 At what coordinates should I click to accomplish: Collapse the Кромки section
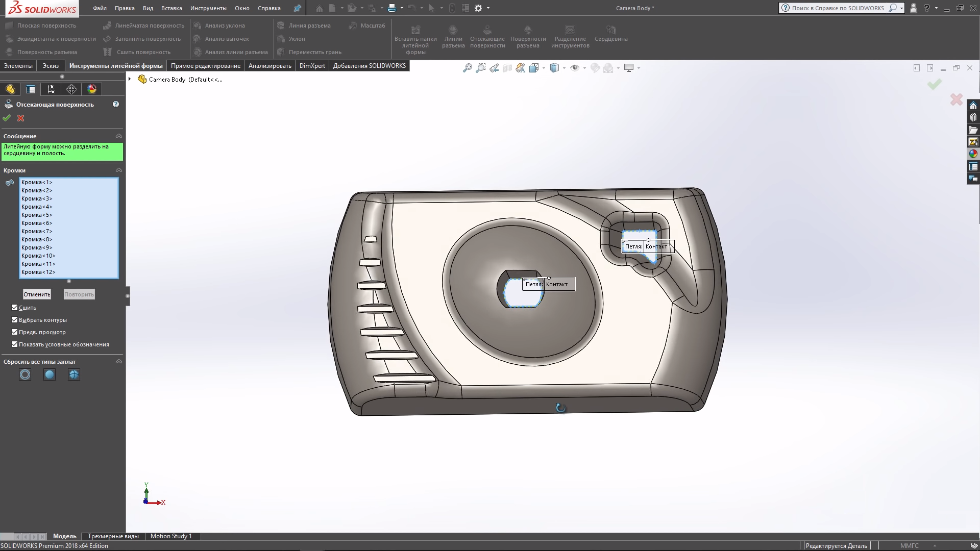119,170
